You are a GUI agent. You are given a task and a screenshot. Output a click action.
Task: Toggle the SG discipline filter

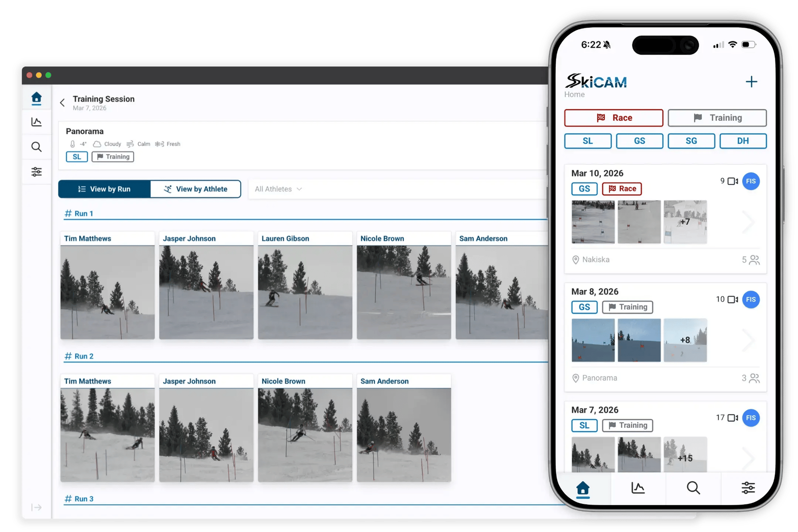(x=691, y=141)
